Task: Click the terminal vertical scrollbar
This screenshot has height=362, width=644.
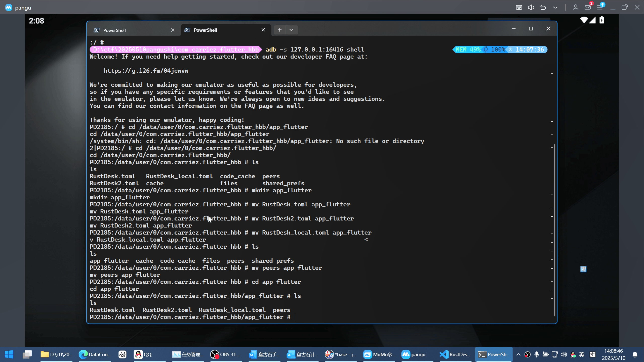Action: [x=554, y=226]
